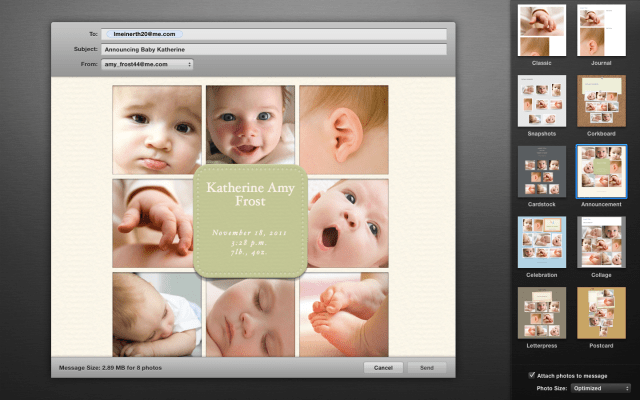Screen dimensions: 640x400
Task: Choose the Postcard theme thumbnail
Action: (x=601, y=313)
